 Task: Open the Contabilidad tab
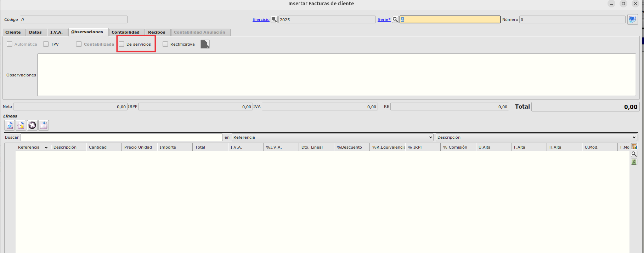[x=125, y=32]
